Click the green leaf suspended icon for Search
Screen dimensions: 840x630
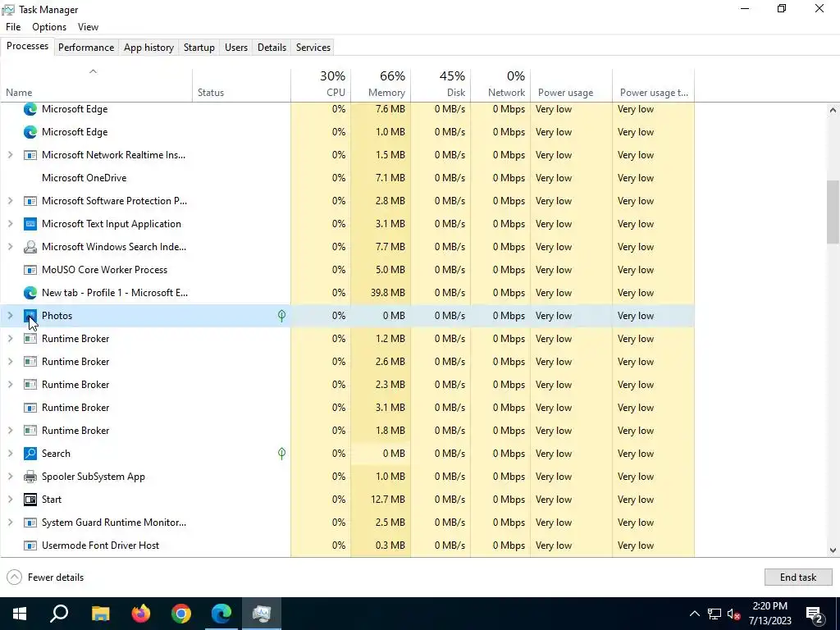[x=282, y=453]
